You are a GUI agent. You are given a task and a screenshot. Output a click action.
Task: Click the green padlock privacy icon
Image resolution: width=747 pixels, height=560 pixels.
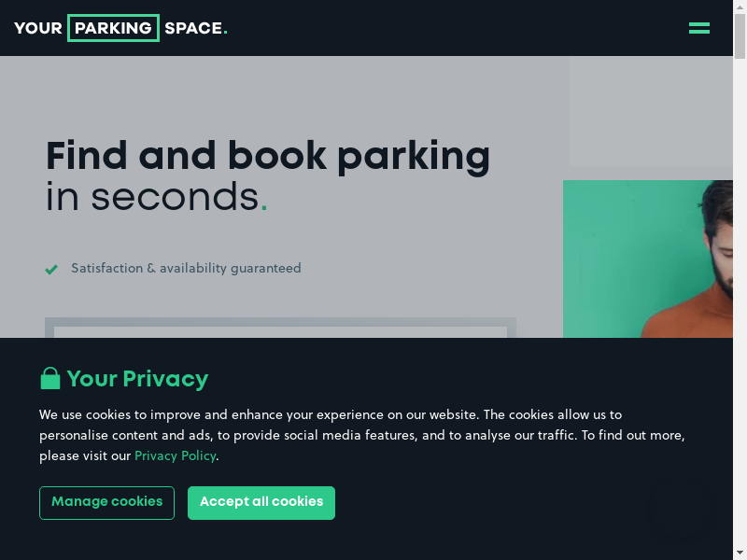[49, 378]
